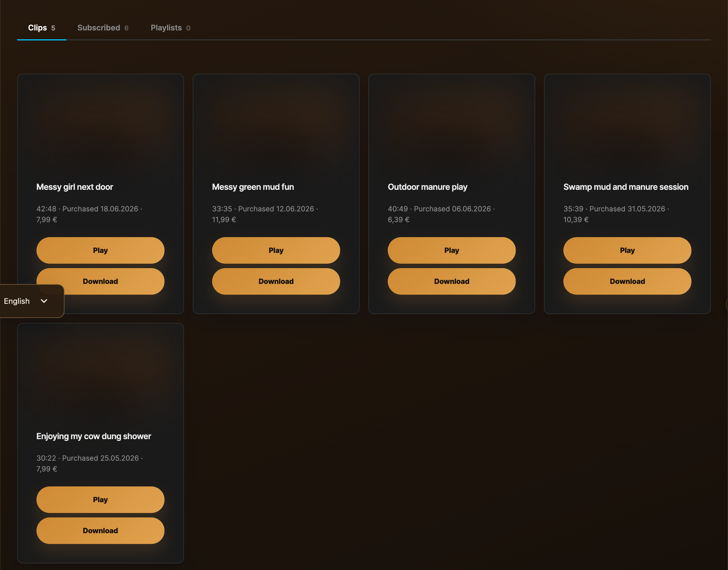
Task: Switch to the Clips tab
Action: [x=42, y=28]
